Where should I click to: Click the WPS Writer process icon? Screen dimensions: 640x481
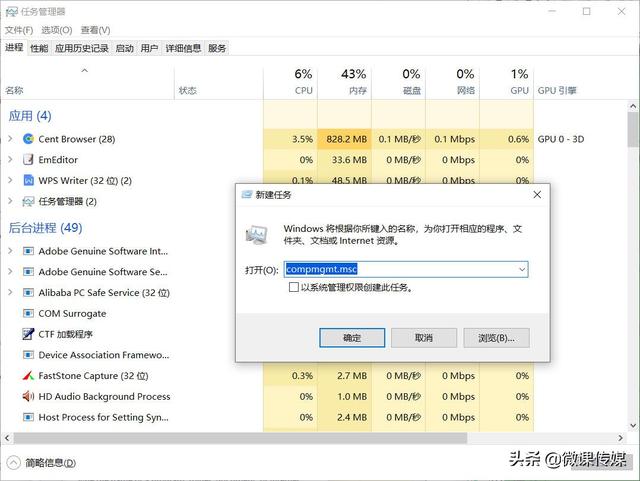point(29,181)
